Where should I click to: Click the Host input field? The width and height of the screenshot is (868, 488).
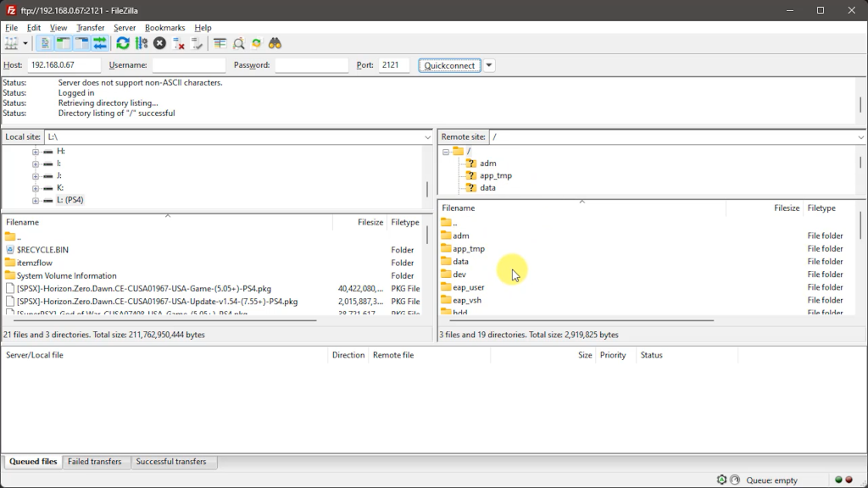click(64, 65)
